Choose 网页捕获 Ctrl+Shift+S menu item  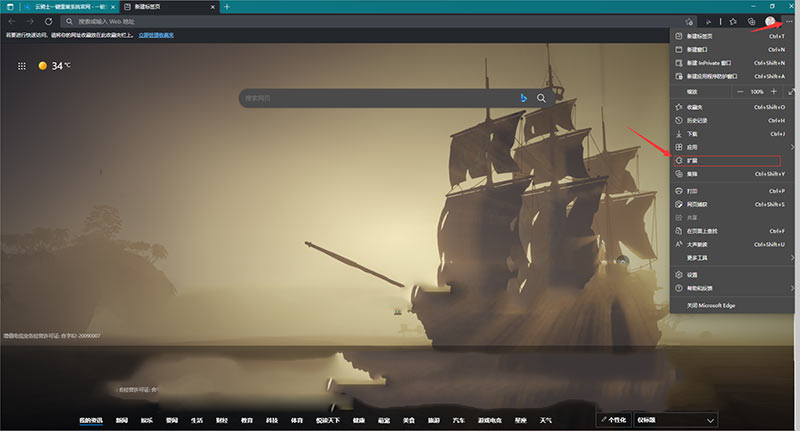732,204
